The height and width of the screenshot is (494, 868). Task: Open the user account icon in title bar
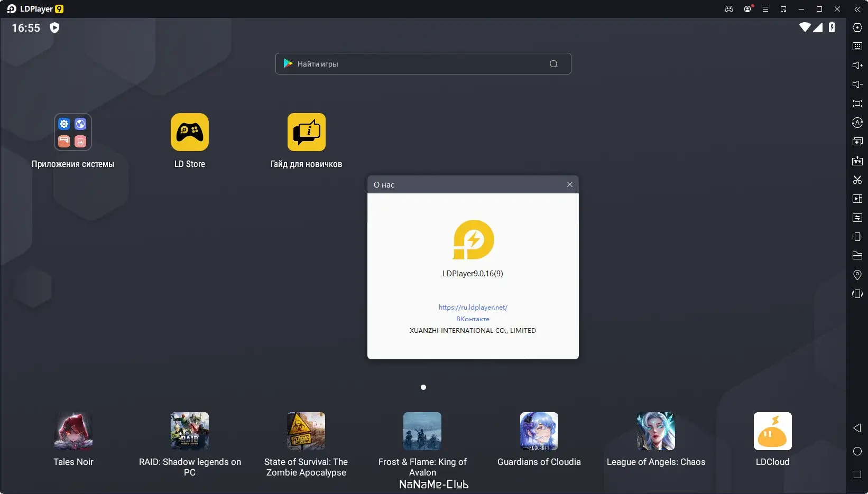click(x=747, y=9)
